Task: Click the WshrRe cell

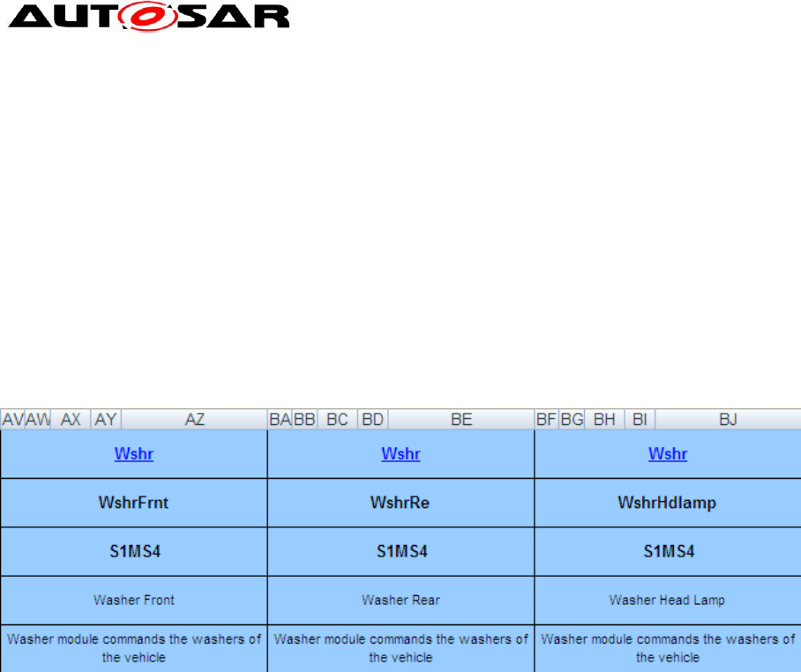Action: 401,503
